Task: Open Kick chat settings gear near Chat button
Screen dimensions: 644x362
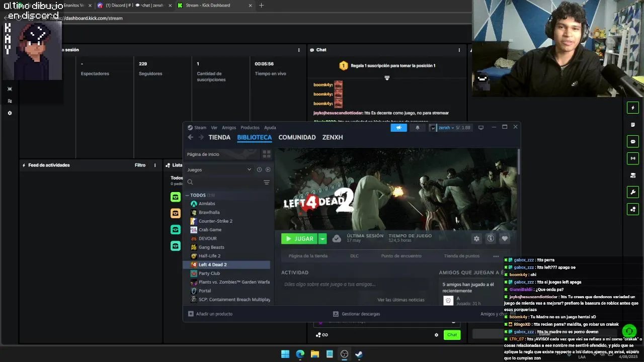Action: 436,335
